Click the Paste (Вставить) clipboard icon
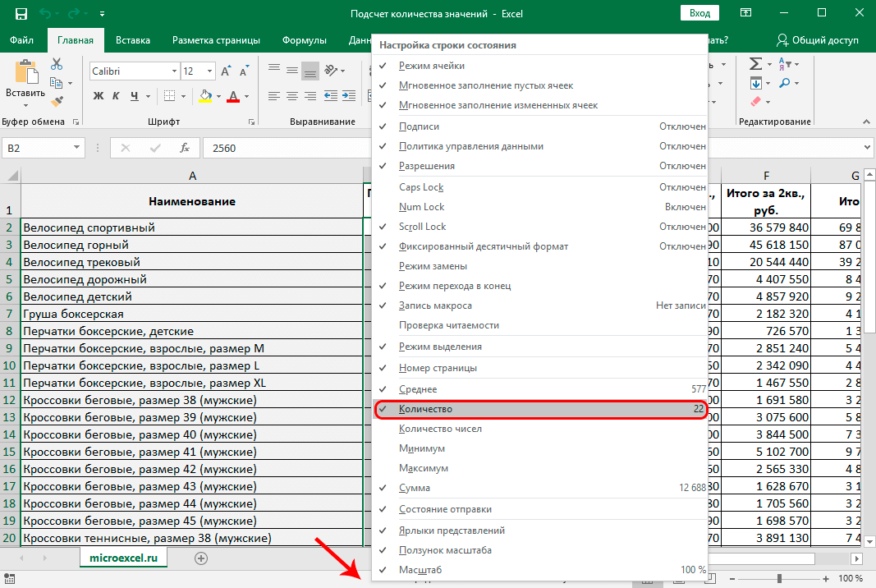Image resolution: width=876 pixels, height=588 pixels. (25, 72)
